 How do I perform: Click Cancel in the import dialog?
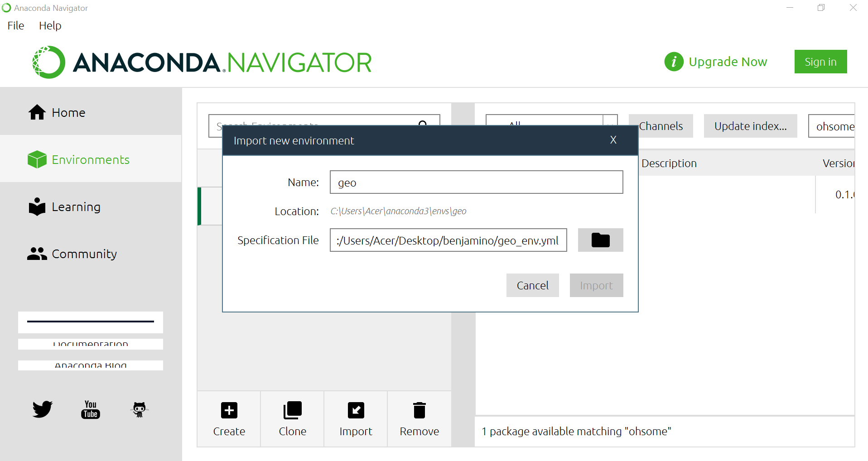pos(533,285)
